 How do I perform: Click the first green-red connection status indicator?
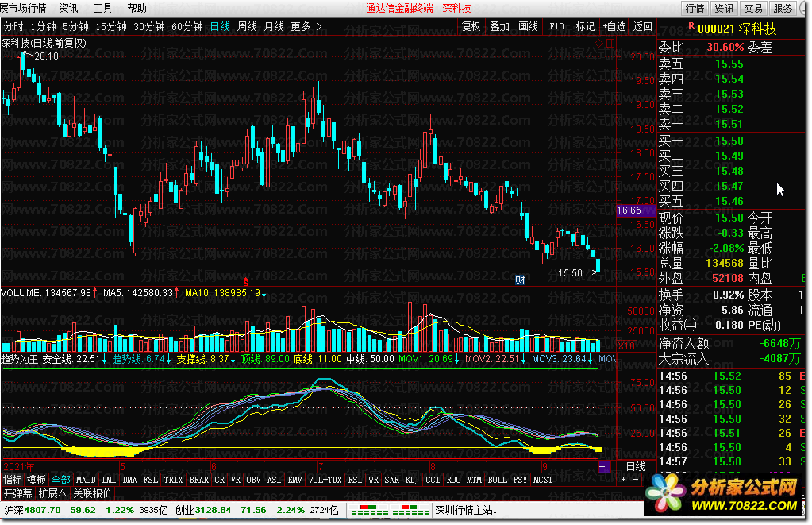370,510
